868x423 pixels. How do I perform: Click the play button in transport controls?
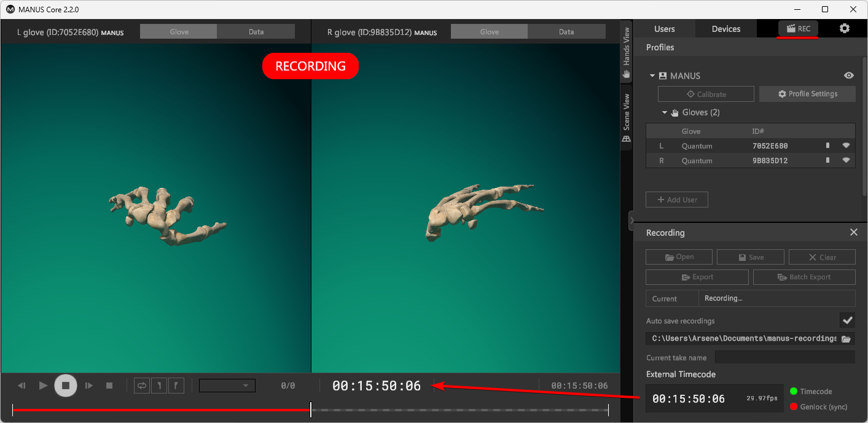coord(43,386)
